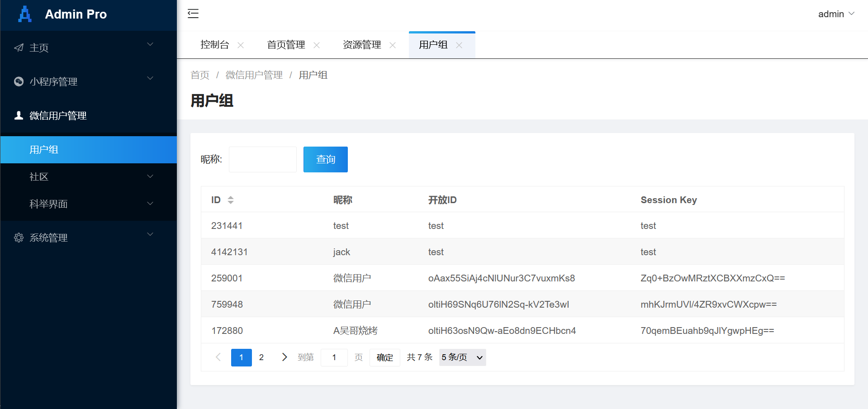868x409 pixels.
Task: Click the 确定 pagination button
Action: coord(385,357)
